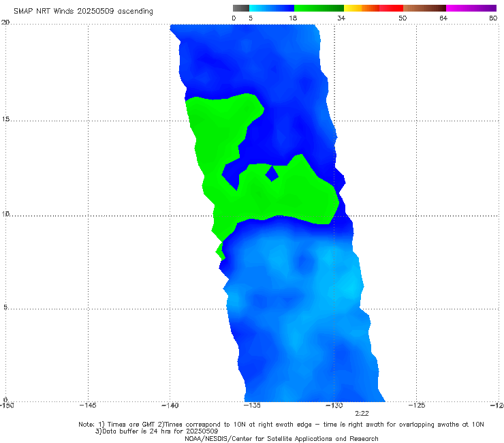Click the light cyan low-wind patch near 6N
504x443 pixels.
352,286
